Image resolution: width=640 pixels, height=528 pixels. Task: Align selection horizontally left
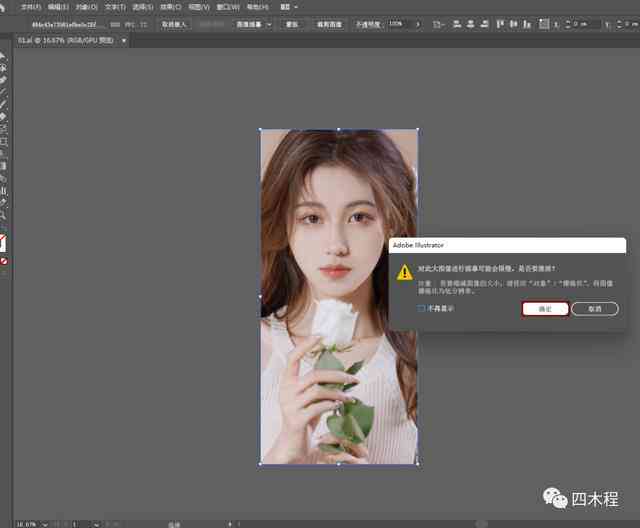coord(457,24)
